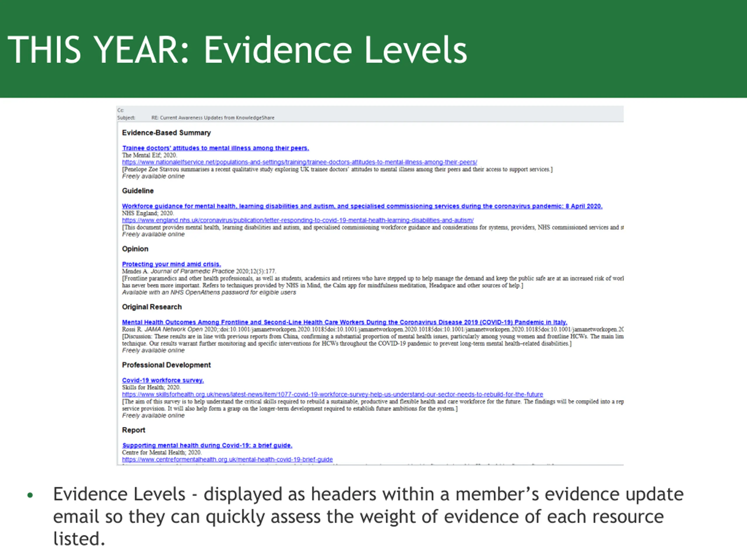Click the email Subject line text
Viewport: 747px width, 560px height.
pyautogui.click(x=213, y=118)
